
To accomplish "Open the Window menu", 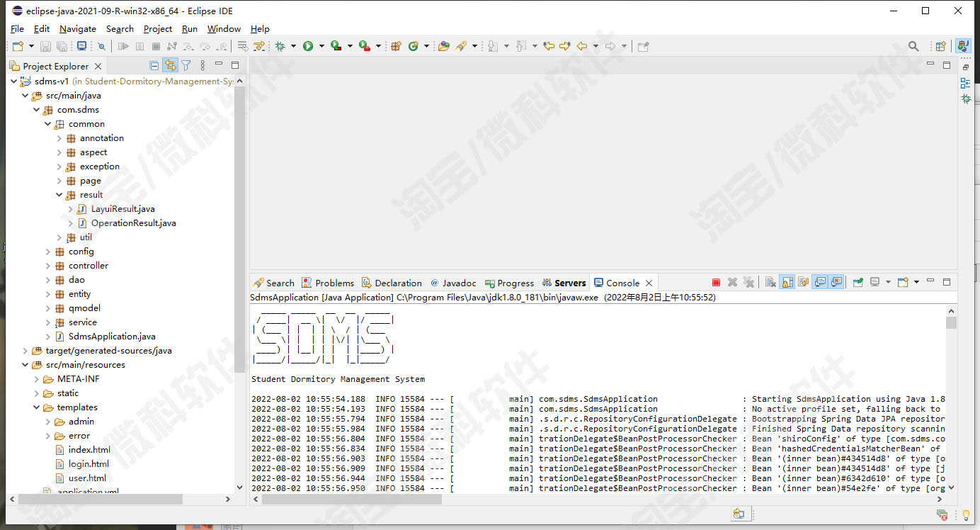I will tap(224, 29).
